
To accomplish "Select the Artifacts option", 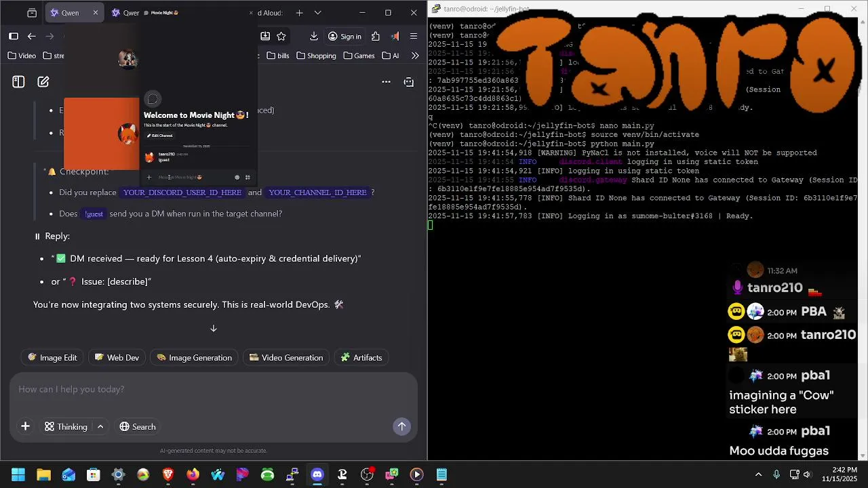I will [x=361, y=357].
